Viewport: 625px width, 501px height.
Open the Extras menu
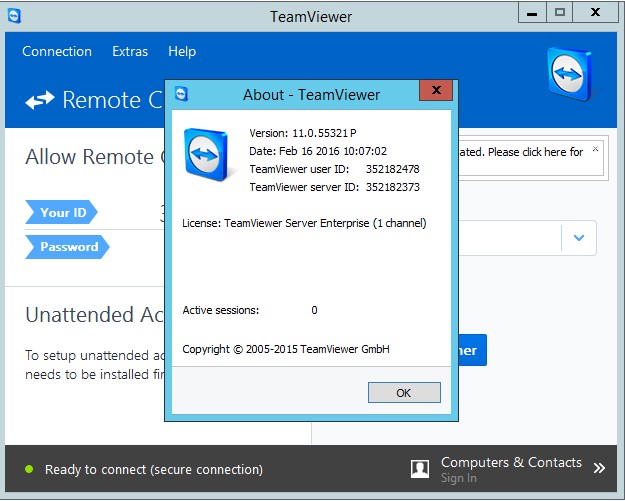[x=130, y=51]
